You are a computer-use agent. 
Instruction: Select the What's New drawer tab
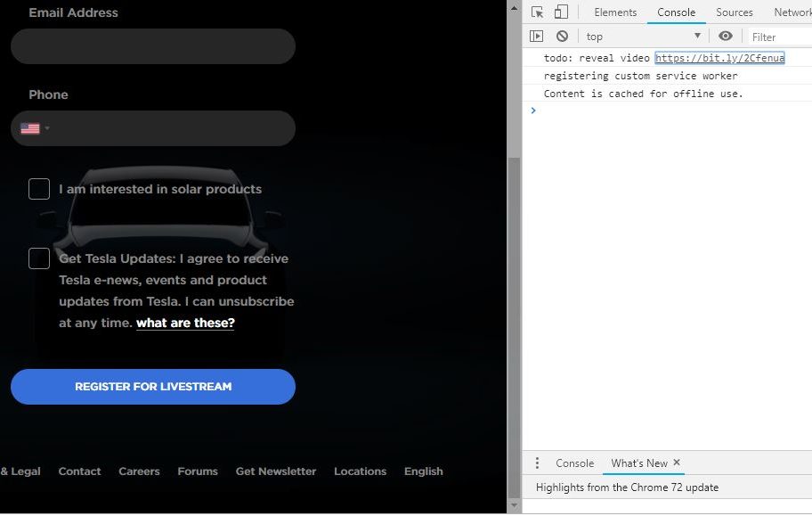(639, 463)
